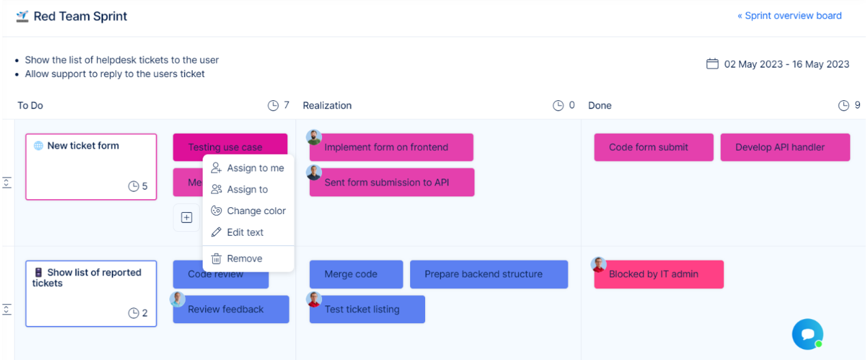Screen dimensions: 868x360
Task: Click the add task plus icon
Action: coord(186,217)
